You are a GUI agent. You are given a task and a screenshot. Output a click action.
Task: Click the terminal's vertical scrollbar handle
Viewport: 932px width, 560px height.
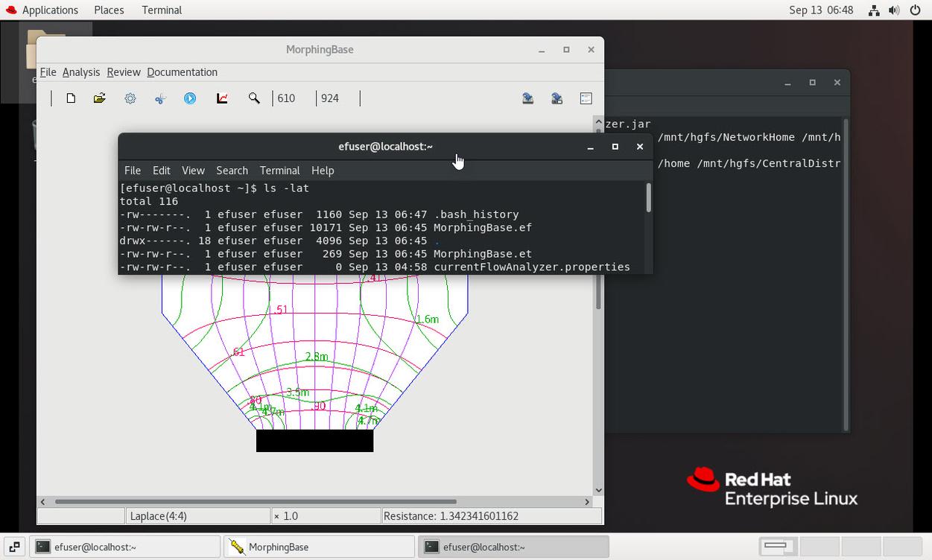point(648,198)
